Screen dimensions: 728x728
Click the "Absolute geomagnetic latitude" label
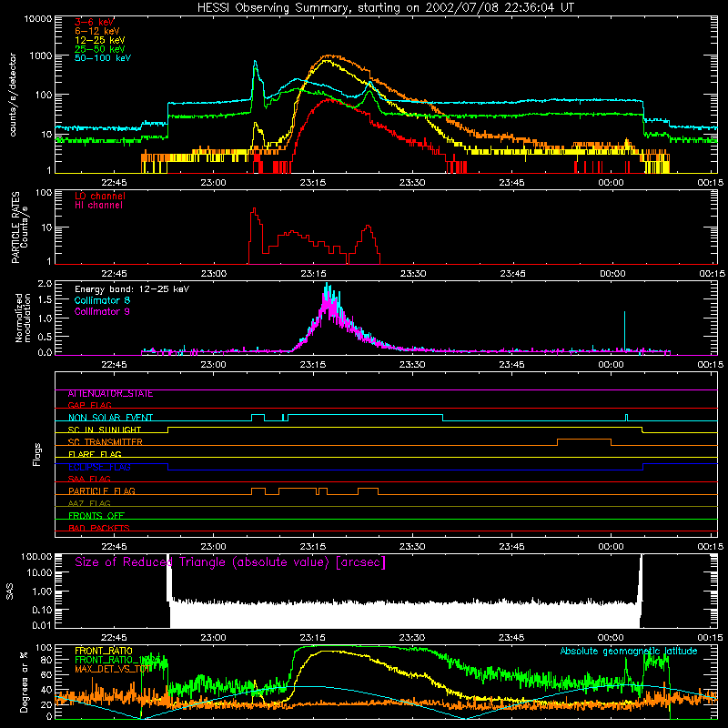tap(629, 651)
